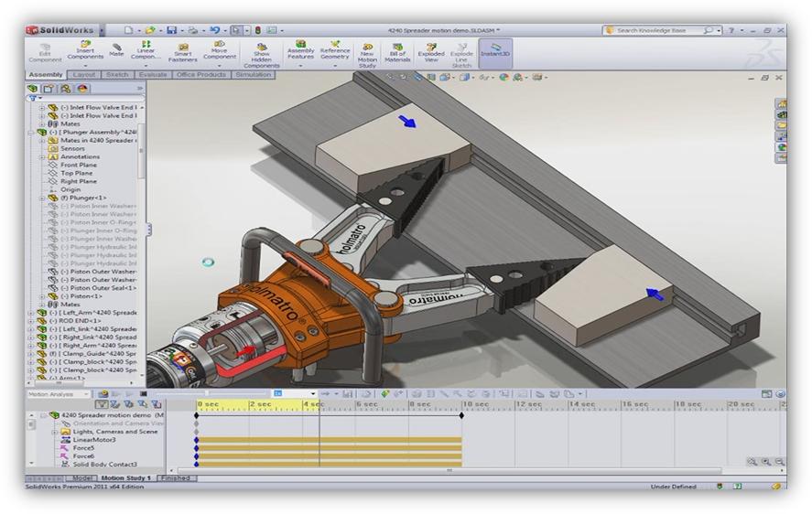Select Origin in the feature tree

[70, 189]
